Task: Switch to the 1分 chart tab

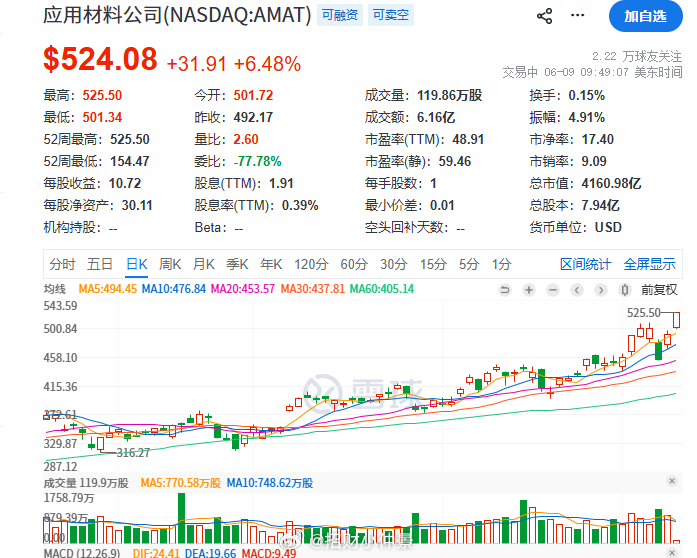Action: click(501, 264)
